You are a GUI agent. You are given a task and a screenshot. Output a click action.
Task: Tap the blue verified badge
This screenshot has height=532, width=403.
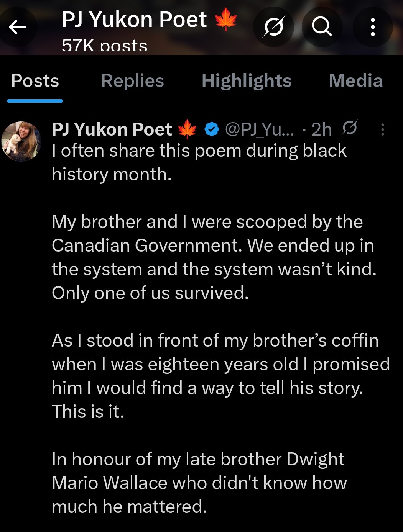point(211,129)
